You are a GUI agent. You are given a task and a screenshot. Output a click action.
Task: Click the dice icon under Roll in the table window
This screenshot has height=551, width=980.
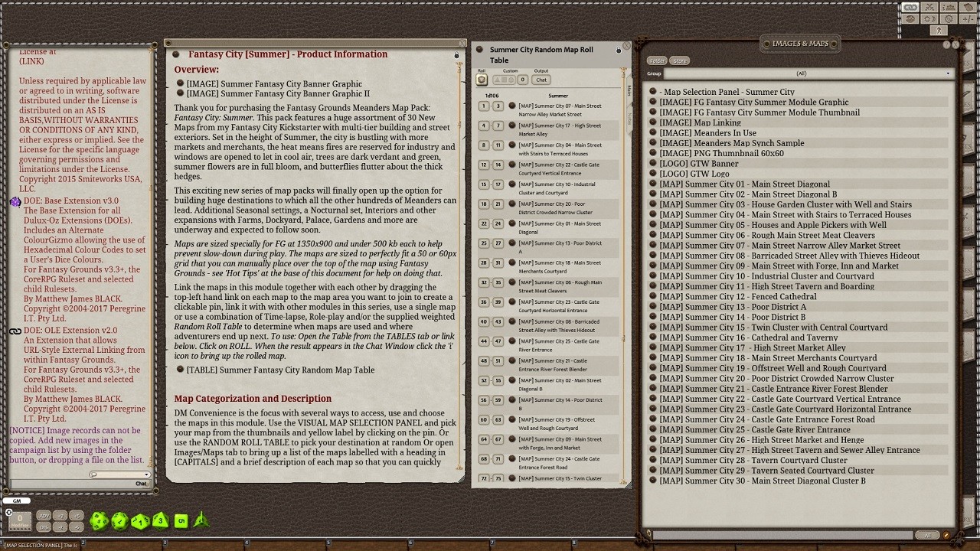coord(482,80)
